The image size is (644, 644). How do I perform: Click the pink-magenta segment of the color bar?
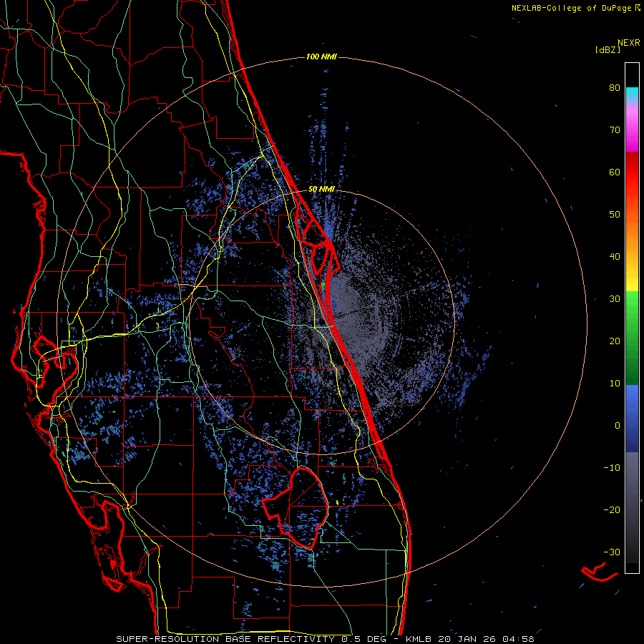(632, 127)
